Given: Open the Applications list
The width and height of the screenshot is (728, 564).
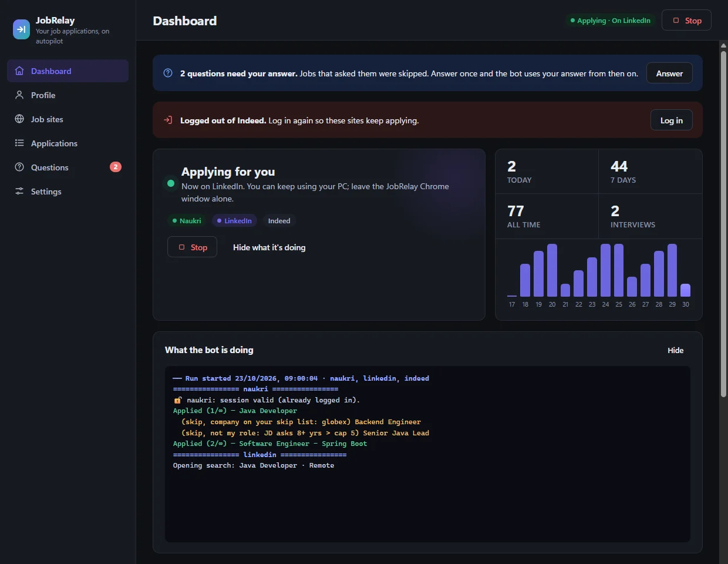Looking at the screenshot, I should 68,143.
